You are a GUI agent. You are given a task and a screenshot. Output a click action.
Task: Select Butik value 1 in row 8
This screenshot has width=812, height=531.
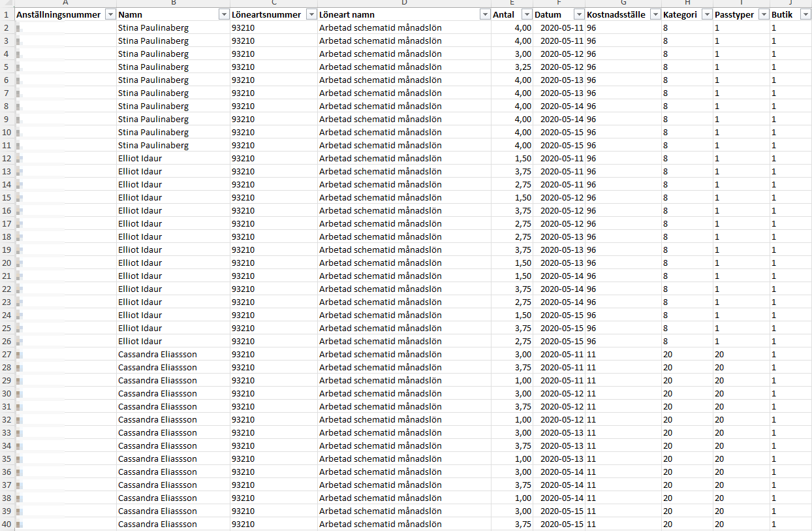pyautogui.click(x=790, y=106)
